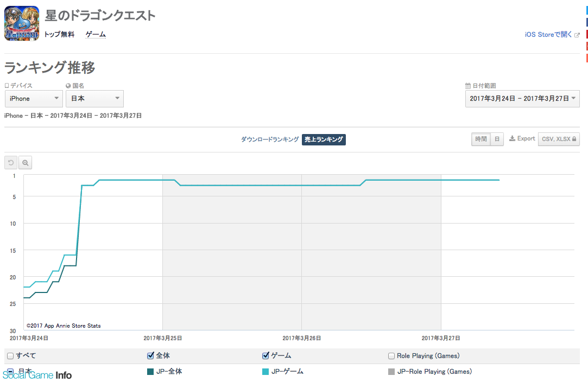Click the 2017年3月24日 axis label
The image size is (588, 382).
[x=29, y=338]
